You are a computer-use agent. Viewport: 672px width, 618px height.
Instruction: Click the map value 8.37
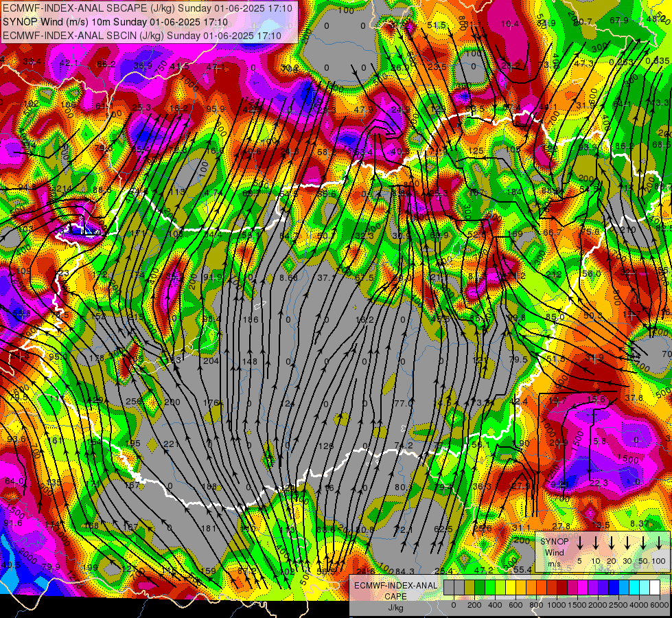pos(640,523)
